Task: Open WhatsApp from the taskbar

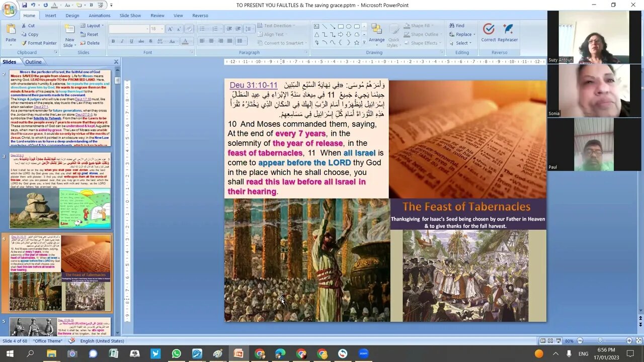Action: point(176,354)
